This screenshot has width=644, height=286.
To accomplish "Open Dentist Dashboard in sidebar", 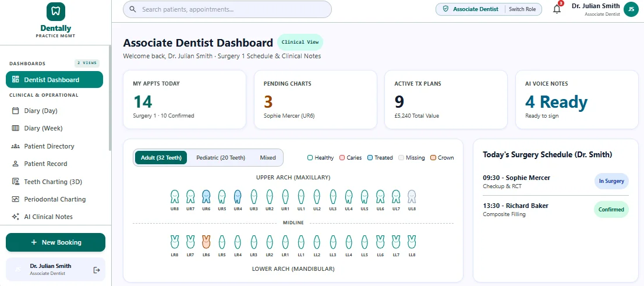I will (54, 80).
